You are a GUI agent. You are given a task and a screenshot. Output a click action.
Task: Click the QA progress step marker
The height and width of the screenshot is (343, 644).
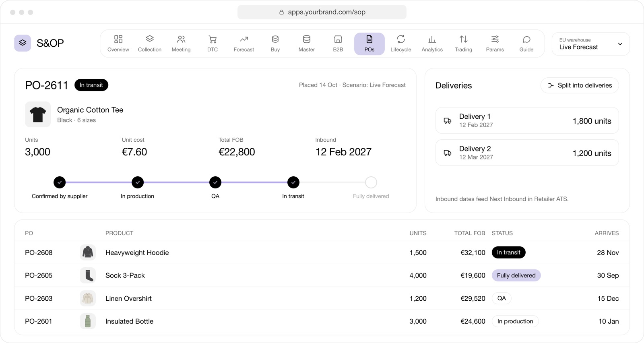[215, 182]
